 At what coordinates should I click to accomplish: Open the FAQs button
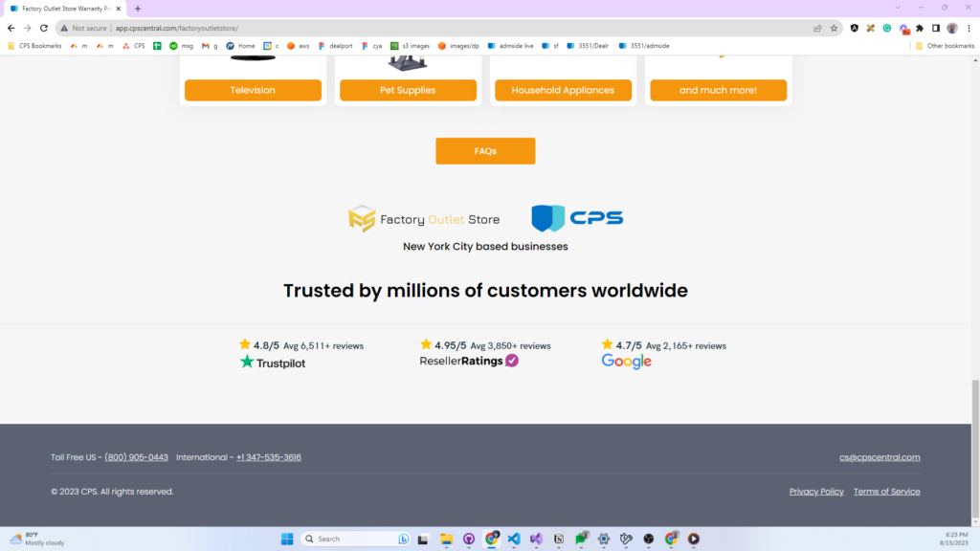(x=485, y=151)
